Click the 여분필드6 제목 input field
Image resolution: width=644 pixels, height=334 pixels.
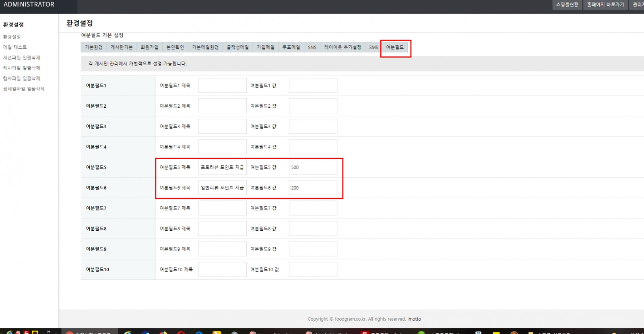pos(222,188)
